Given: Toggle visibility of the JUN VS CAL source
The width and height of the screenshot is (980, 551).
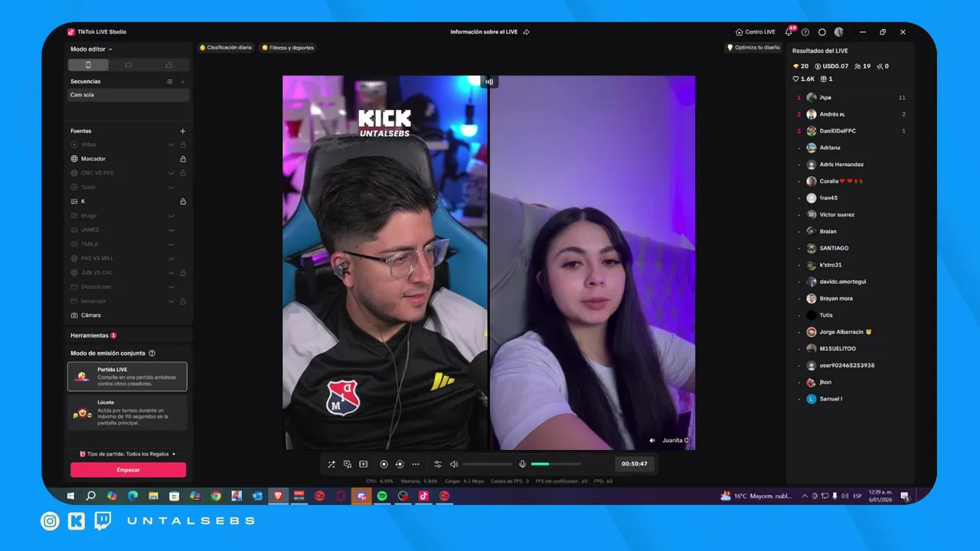Looking at the screenshot, I should pos(171,272).
